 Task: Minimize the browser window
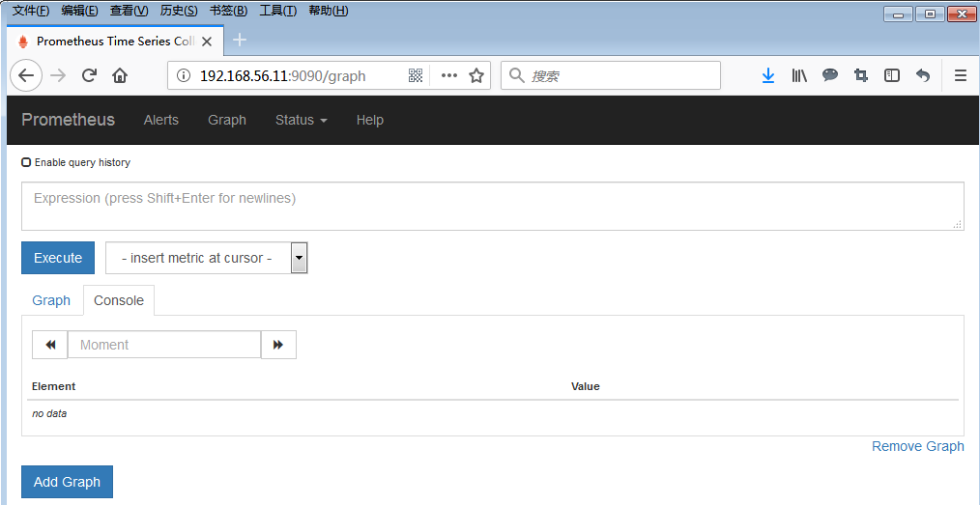click(x=898, y=14)
